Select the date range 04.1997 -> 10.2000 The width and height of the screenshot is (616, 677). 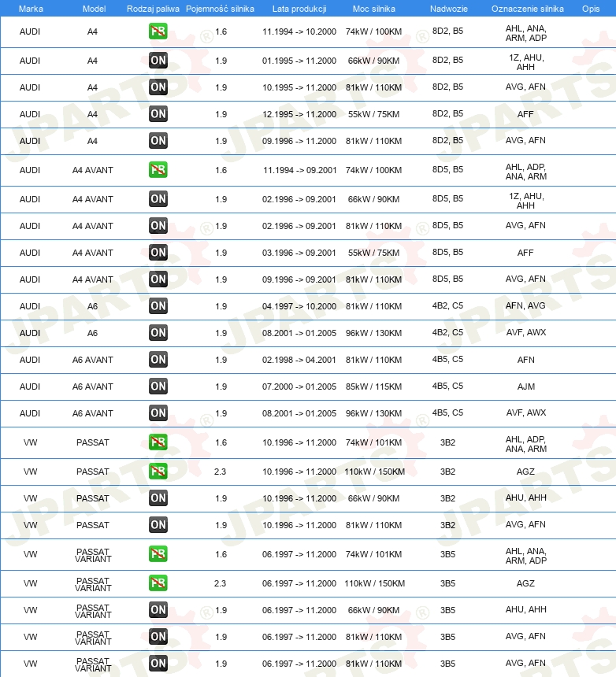299,306
